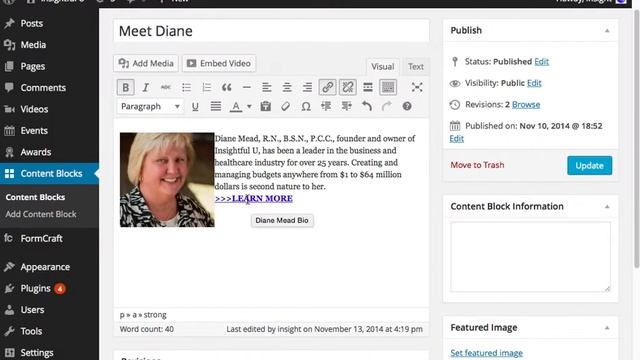Click the Embed Video button
640x360 pixels.
coord(219,63)
